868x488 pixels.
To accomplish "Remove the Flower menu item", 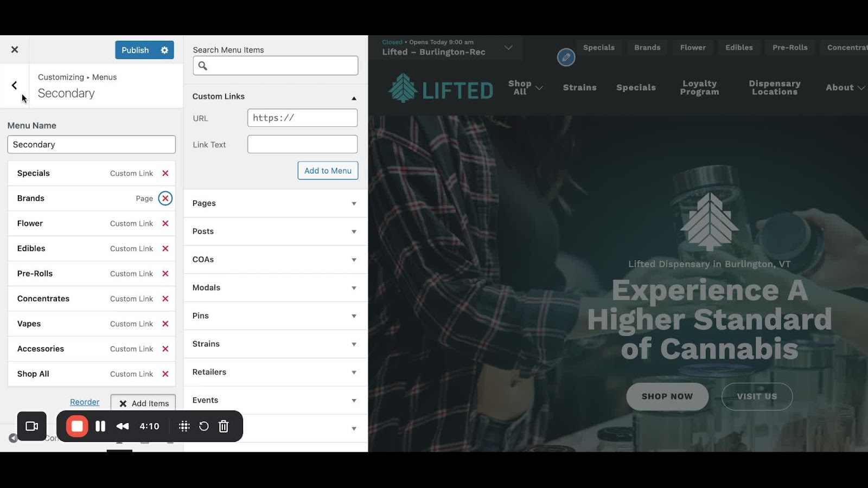I will [165, 223].
